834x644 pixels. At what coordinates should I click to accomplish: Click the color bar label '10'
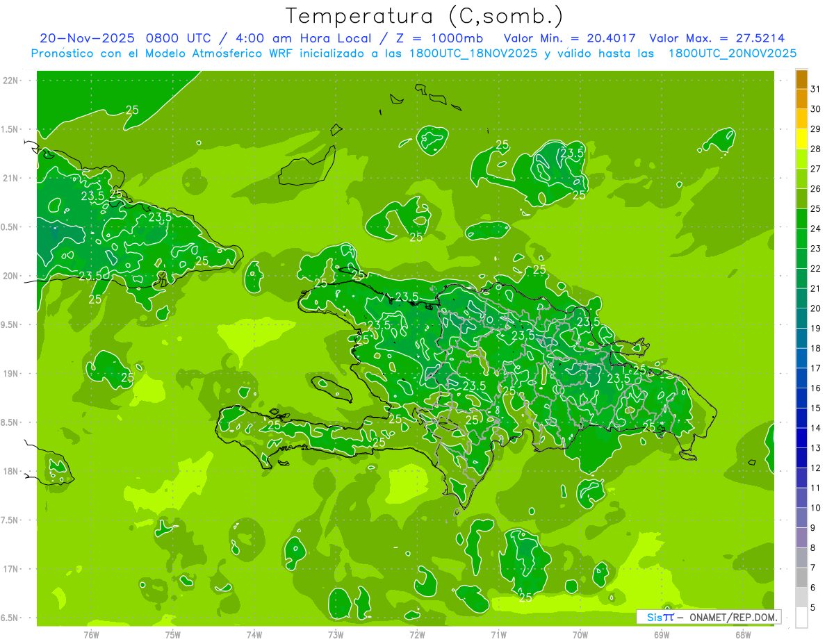pos(816,509)
